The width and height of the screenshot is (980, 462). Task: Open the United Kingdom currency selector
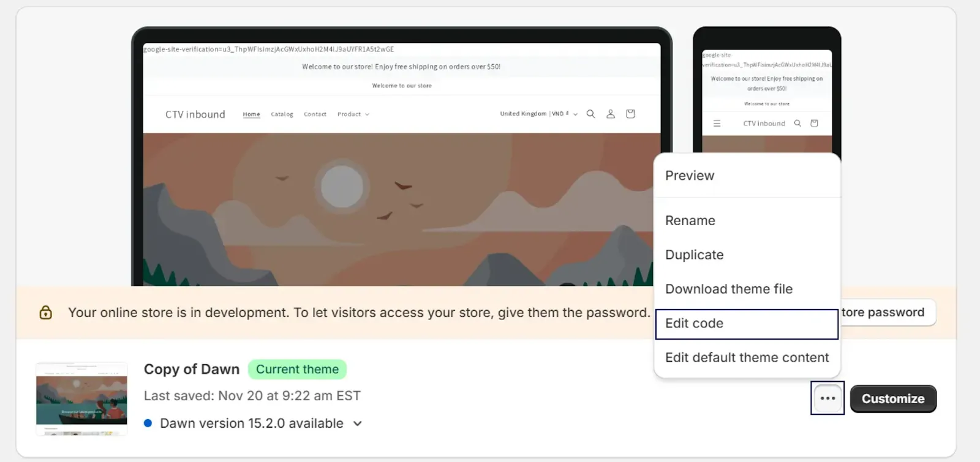tap(538, 114)
